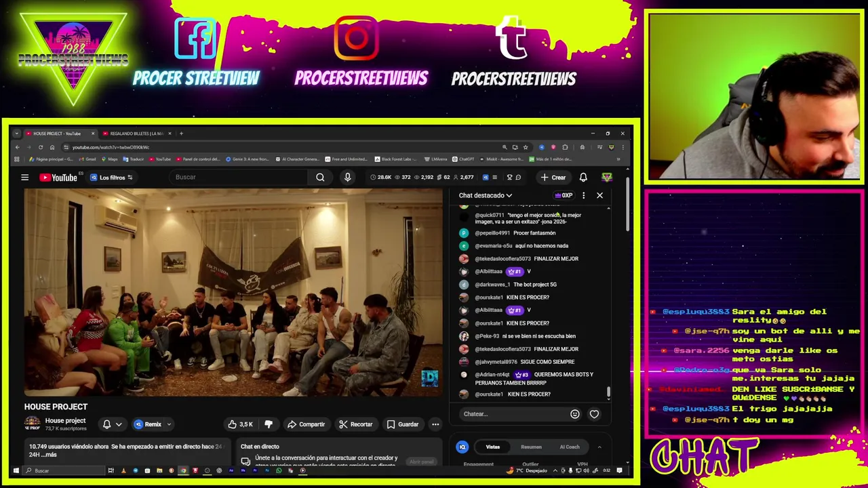Send a heart reaction in chat

(x=594, y=414)
